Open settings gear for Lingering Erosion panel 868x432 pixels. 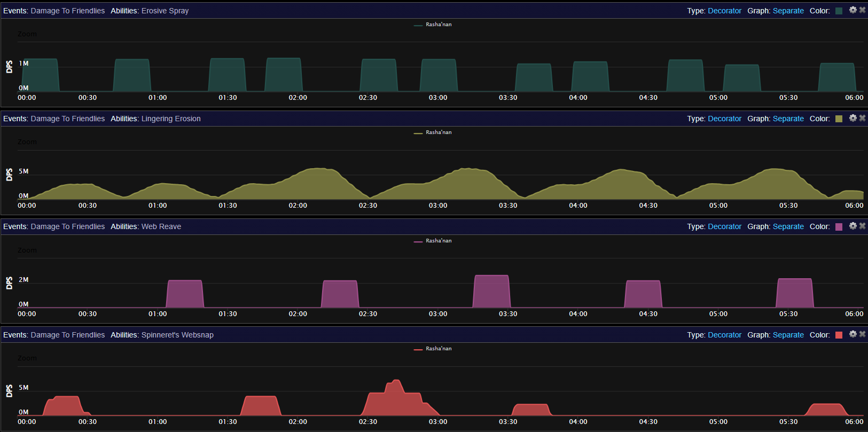[853, 118]
